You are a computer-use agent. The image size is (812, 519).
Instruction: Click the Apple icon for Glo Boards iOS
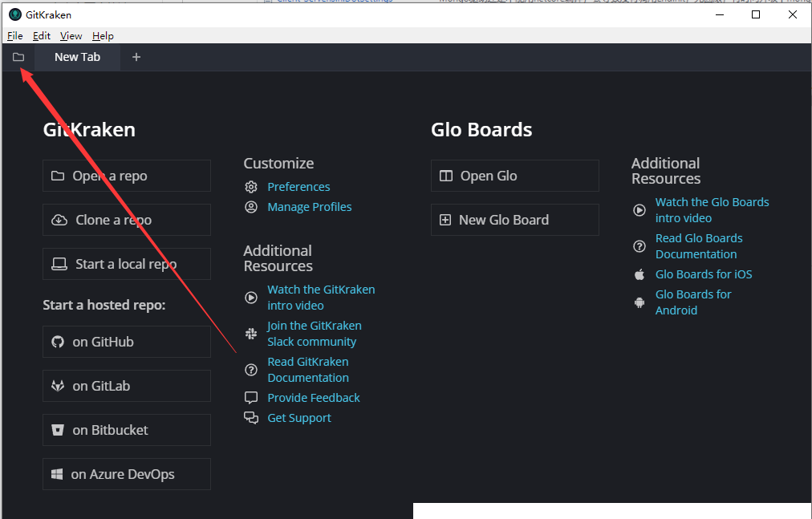click(x=639, y=274)
